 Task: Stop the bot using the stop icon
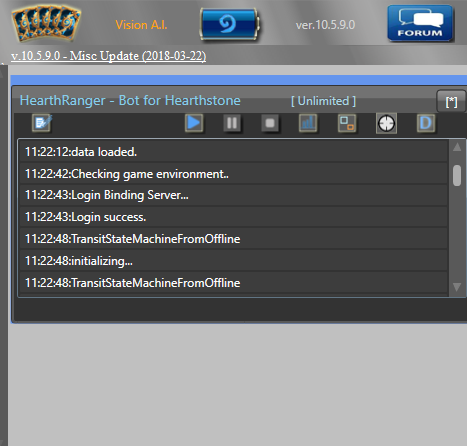[270, 123]
